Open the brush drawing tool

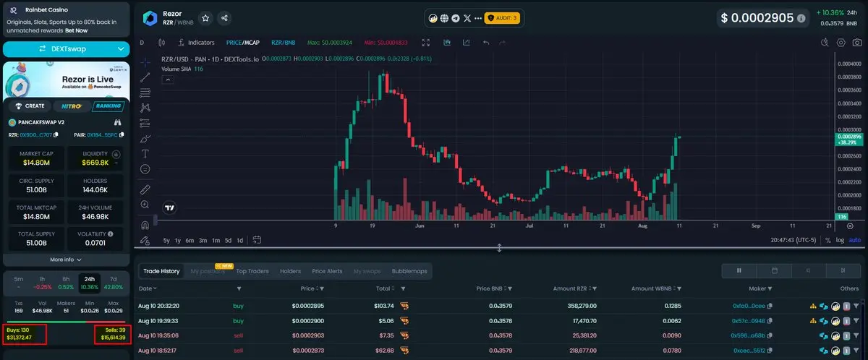(x=145, y=138)
